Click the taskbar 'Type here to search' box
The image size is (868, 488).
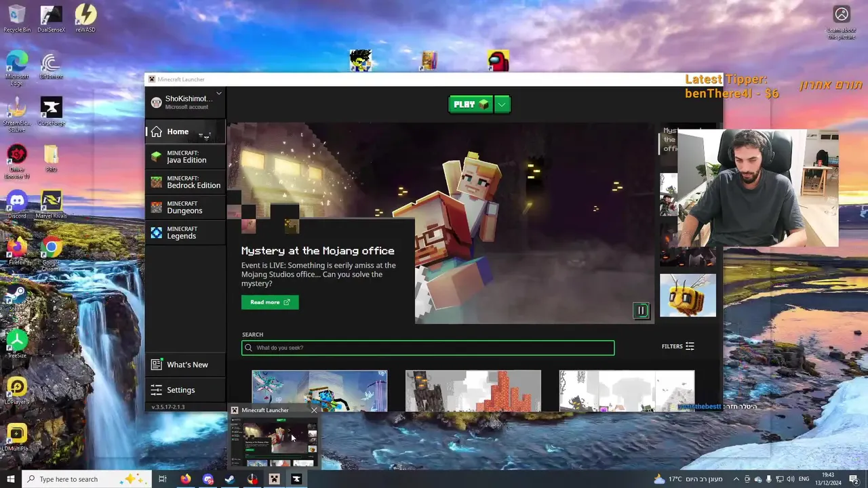point(85,479)
